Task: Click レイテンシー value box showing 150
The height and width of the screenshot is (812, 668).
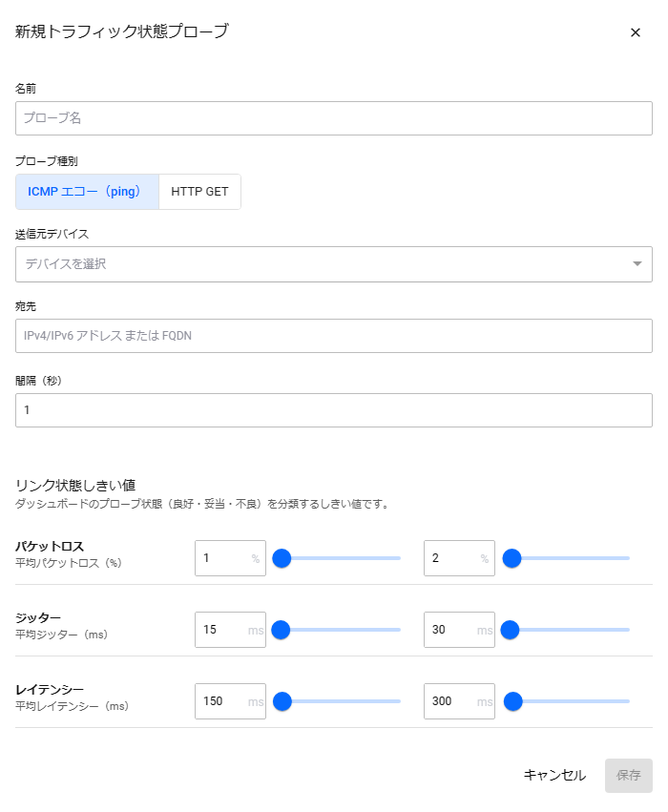Action: coord(230,701)
